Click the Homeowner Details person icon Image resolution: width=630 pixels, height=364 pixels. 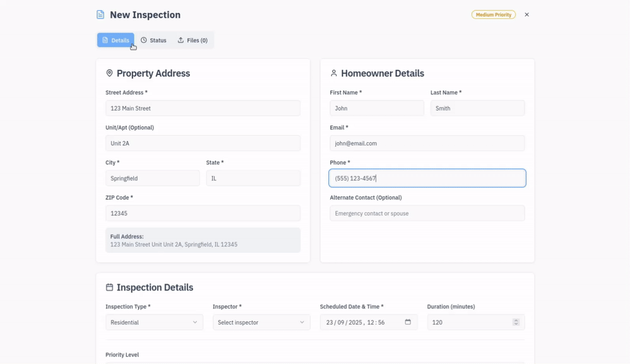[333, 73]
